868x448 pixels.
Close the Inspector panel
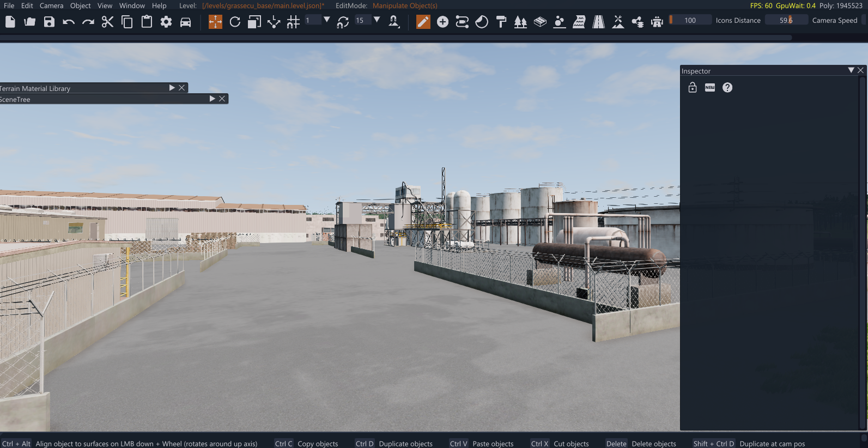(x=861, y=70)
